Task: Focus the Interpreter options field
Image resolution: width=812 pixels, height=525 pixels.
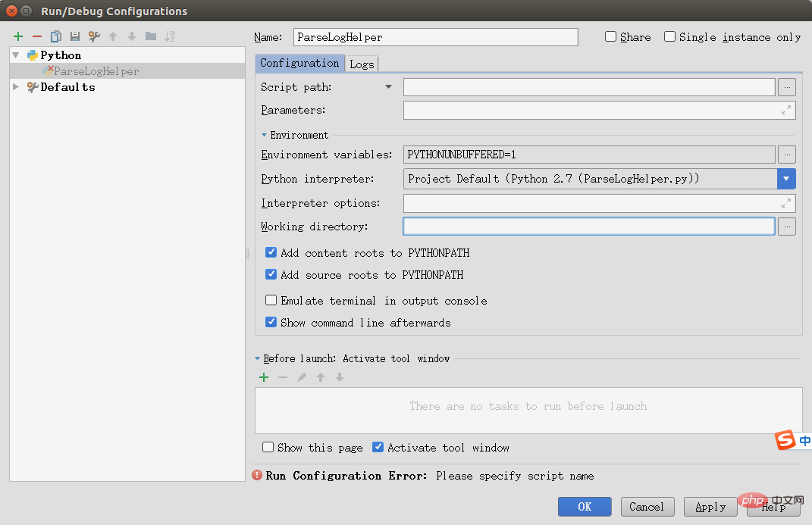Action: pos(599,203)
